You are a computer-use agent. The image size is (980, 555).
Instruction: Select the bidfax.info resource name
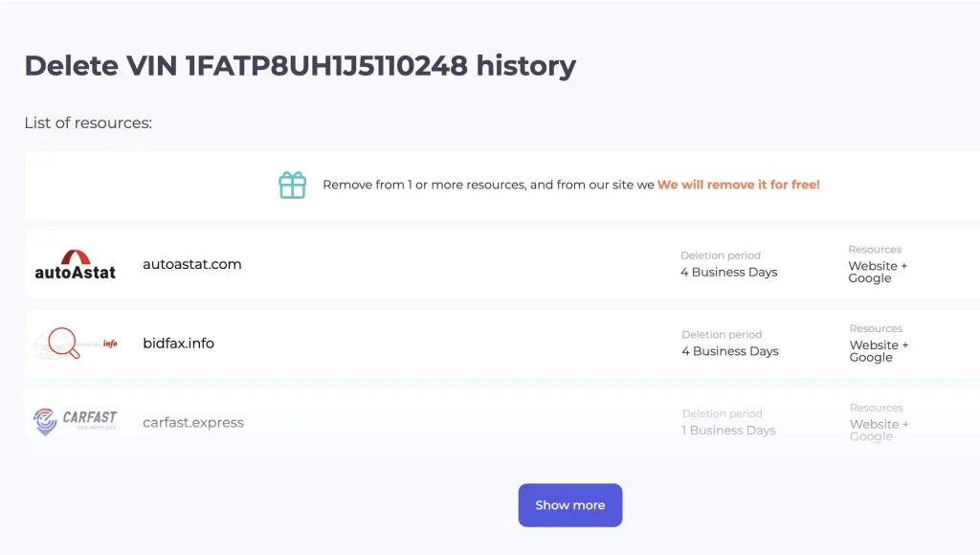pyautogui.click(x=178, y=344)
